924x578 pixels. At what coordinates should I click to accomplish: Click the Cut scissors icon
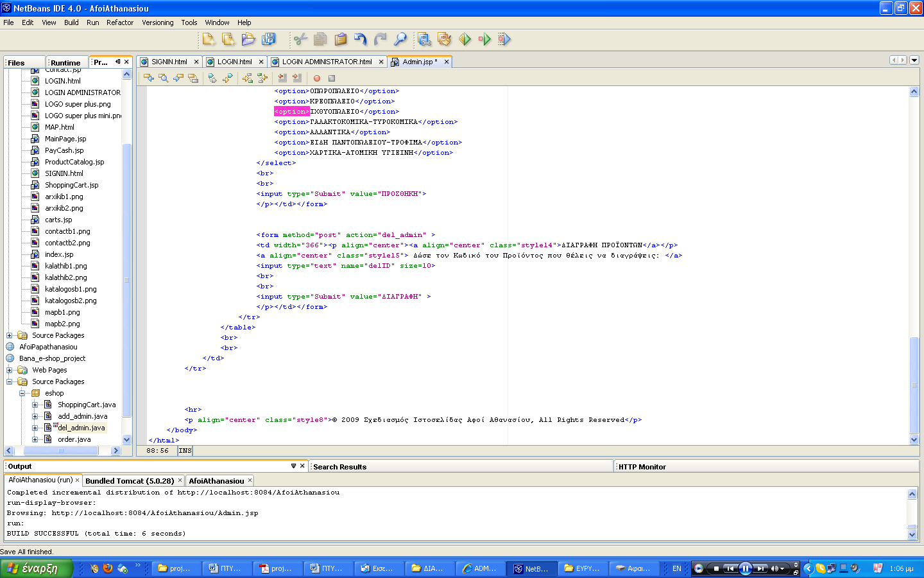coord(300,39)
